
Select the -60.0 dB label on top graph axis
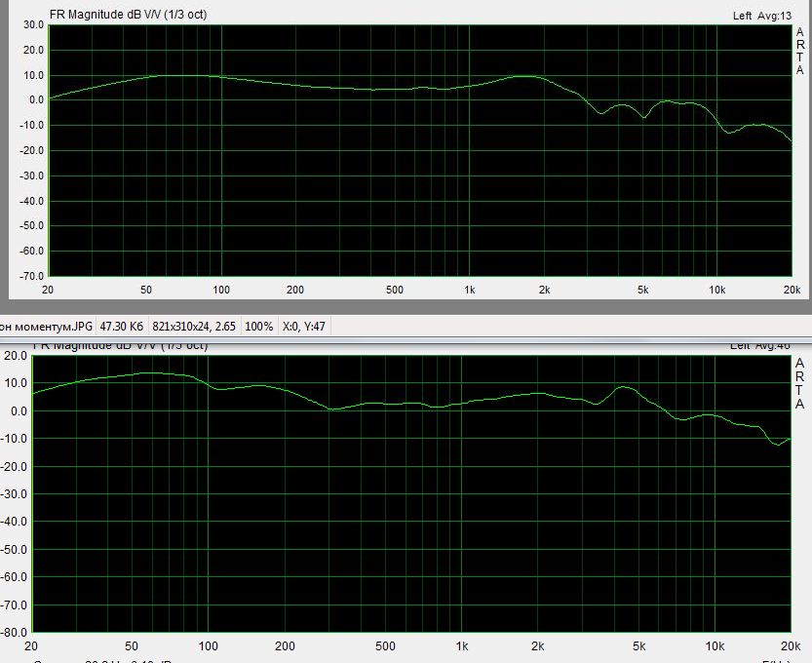tap(31, 251)
